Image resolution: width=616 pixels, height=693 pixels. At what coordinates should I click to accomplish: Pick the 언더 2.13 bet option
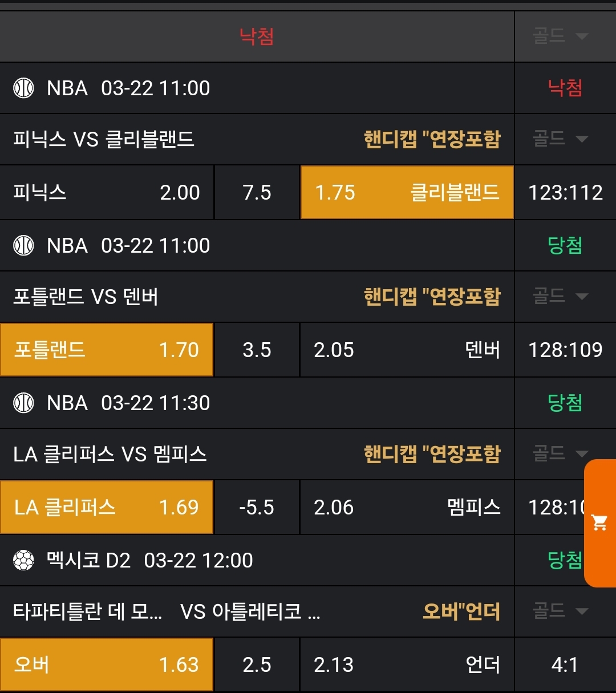[x=407, y=665]
